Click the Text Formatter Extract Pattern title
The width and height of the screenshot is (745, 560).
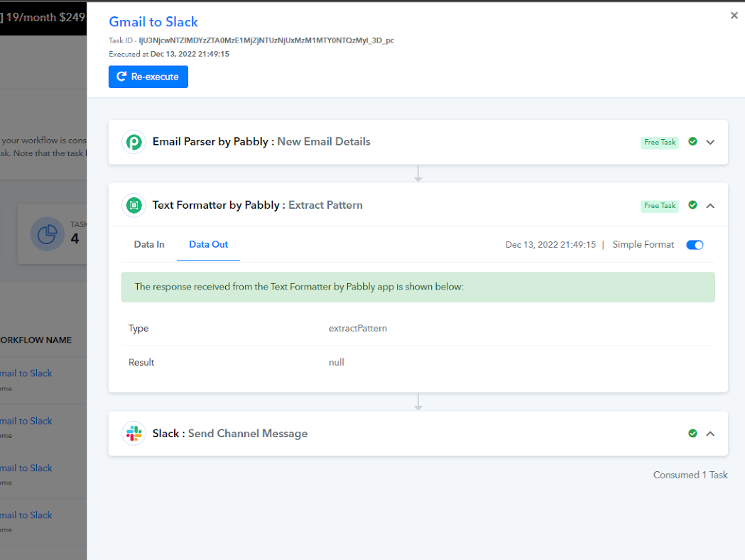258,205
